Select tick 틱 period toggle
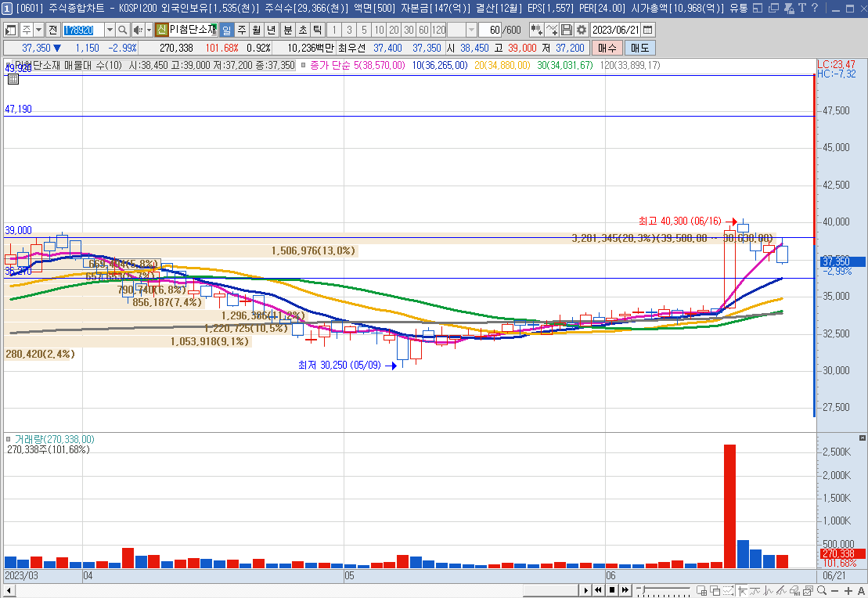 tap(317, 30)
